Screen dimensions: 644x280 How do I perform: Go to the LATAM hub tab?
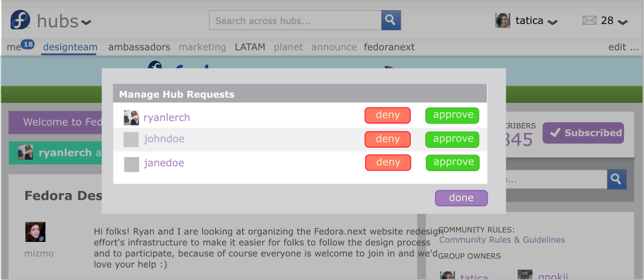coord(250,47)
